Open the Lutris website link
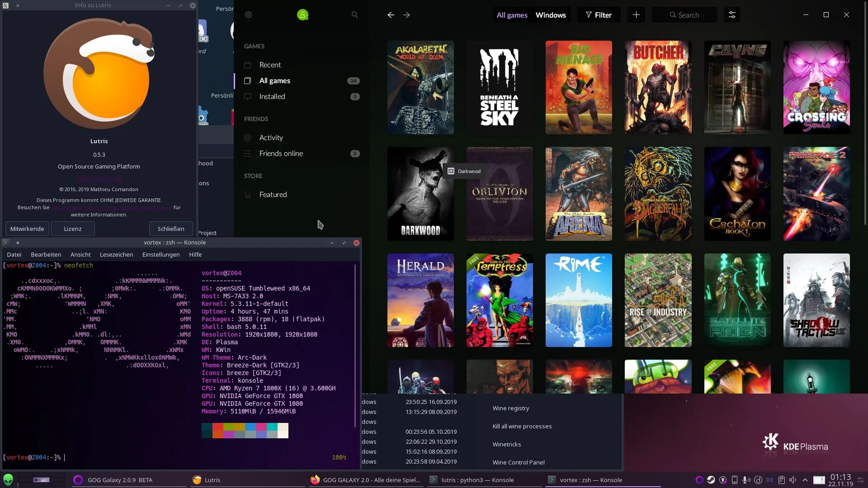Screen dimensions: 868x488 [x=99, y=178]
